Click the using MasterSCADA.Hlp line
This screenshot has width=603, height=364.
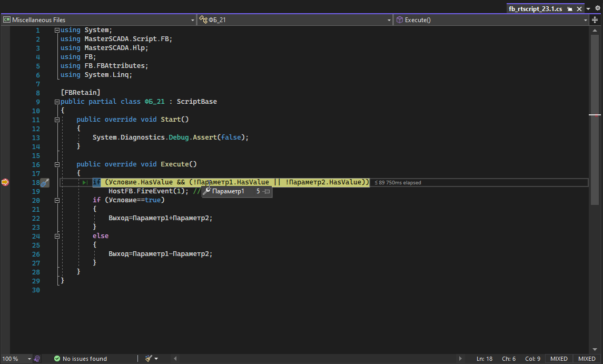pyautogui.click(x=104, y=48)
